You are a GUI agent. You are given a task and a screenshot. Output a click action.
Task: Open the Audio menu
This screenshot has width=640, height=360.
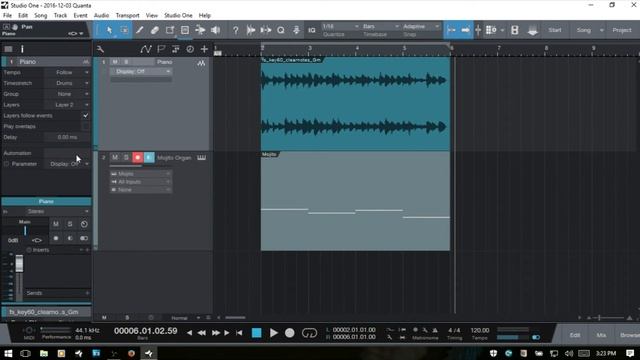point(101,16)
